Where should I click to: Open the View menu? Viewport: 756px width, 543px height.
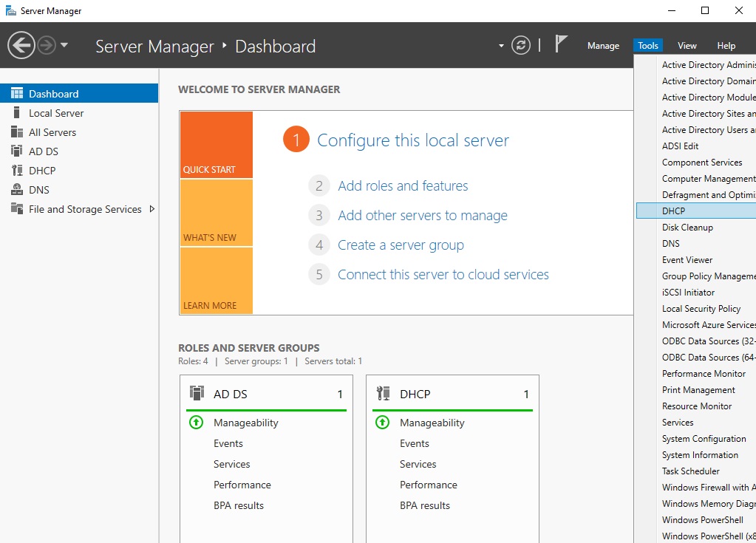(x=687, y=45)
